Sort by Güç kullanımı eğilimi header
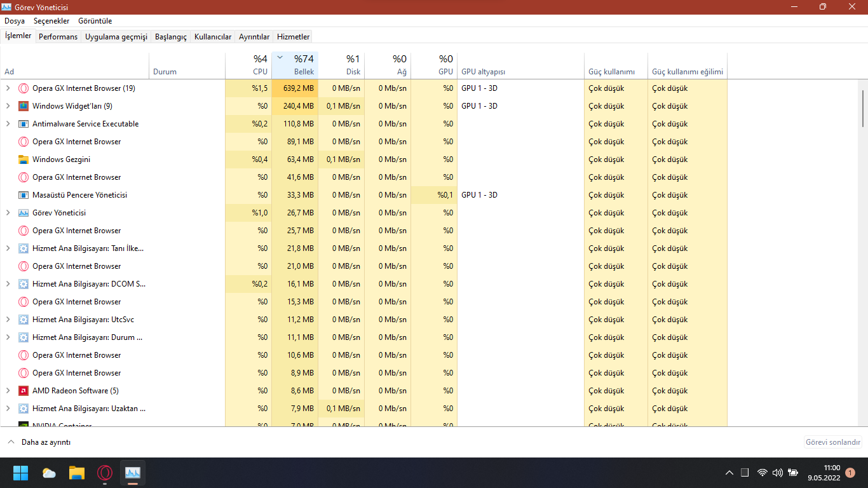 (688, 65)
